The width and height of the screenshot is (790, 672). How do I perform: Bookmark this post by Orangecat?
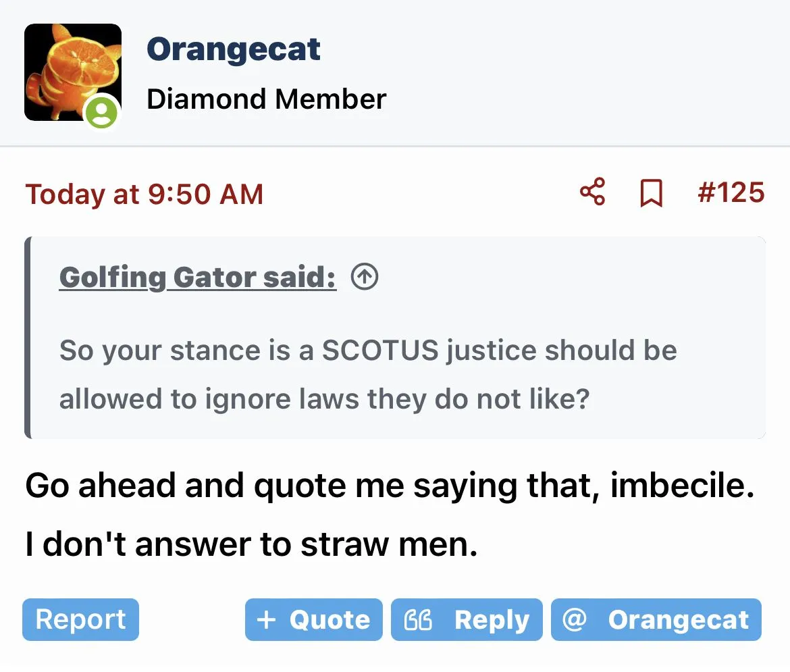tap(651, 194)
